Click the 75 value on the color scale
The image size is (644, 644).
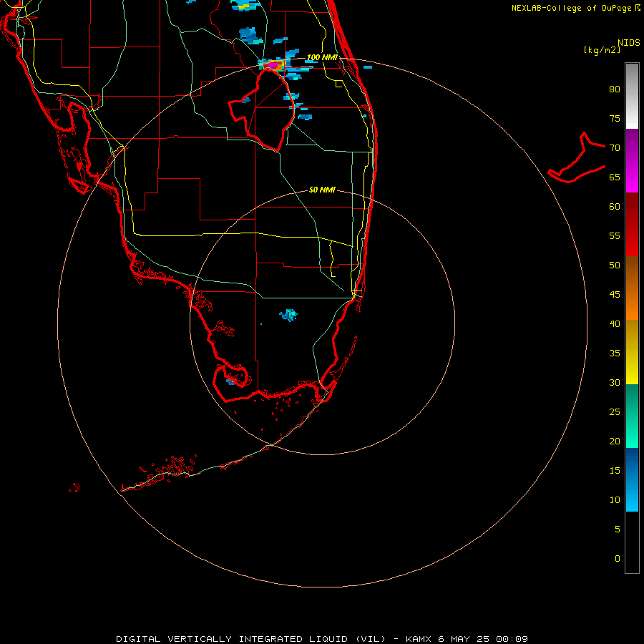[x=615, y=119]
